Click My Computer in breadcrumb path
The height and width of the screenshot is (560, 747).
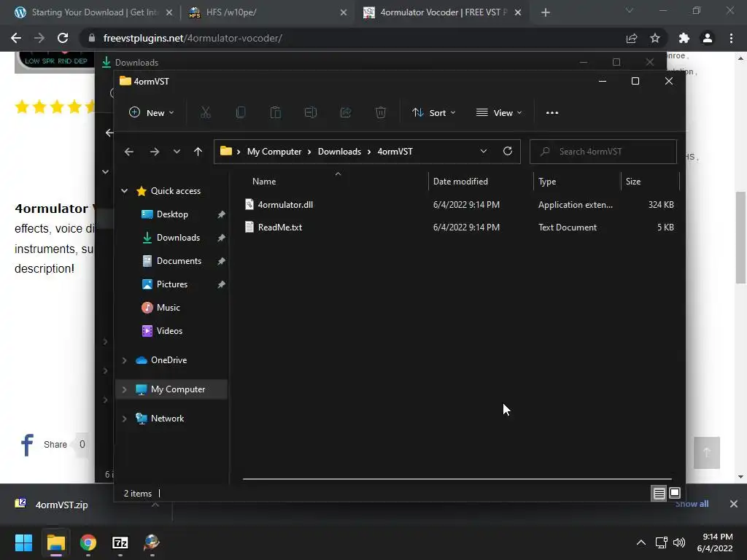(274, 152)
